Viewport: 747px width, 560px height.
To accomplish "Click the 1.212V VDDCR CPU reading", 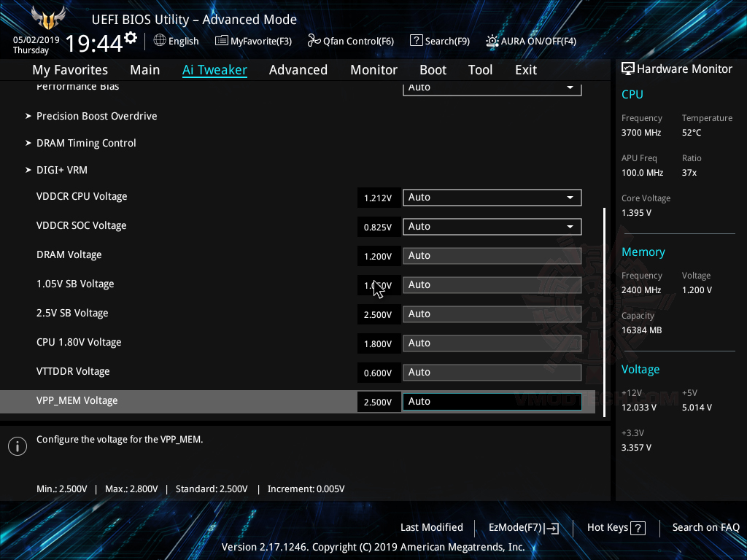I will tap(379, 198).
